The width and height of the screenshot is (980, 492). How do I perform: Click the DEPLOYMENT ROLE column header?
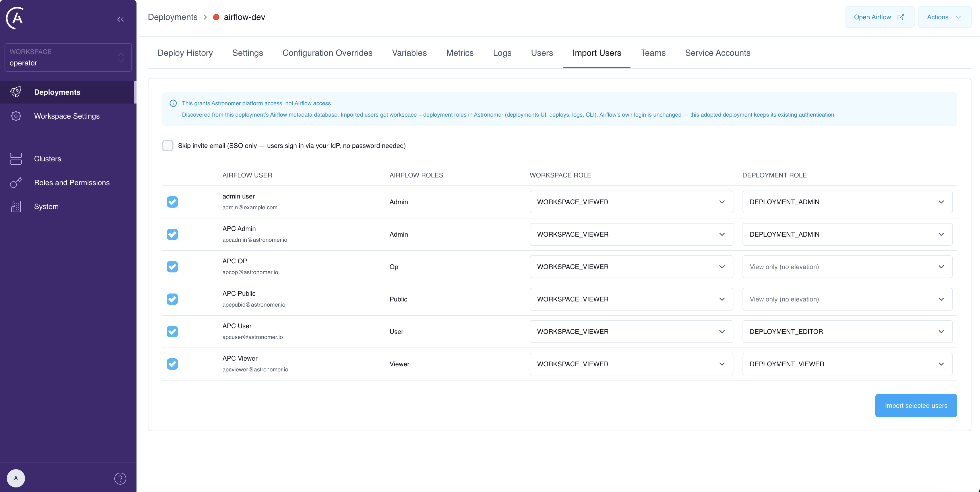775,175
